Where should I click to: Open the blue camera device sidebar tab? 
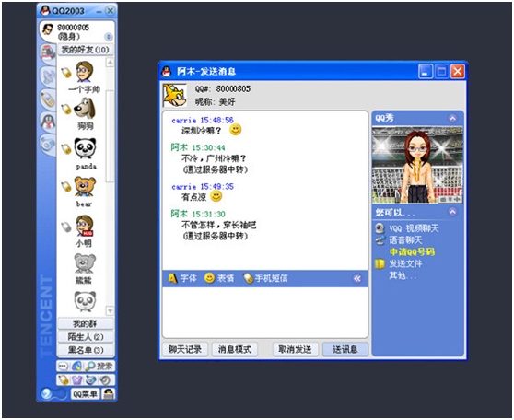click(48, 145)
